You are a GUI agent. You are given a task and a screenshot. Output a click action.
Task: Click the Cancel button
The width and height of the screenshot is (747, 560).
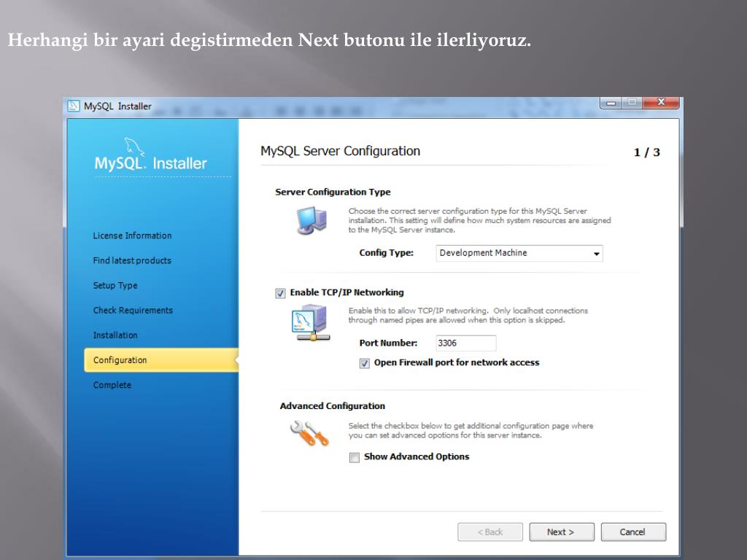point(633,532)
